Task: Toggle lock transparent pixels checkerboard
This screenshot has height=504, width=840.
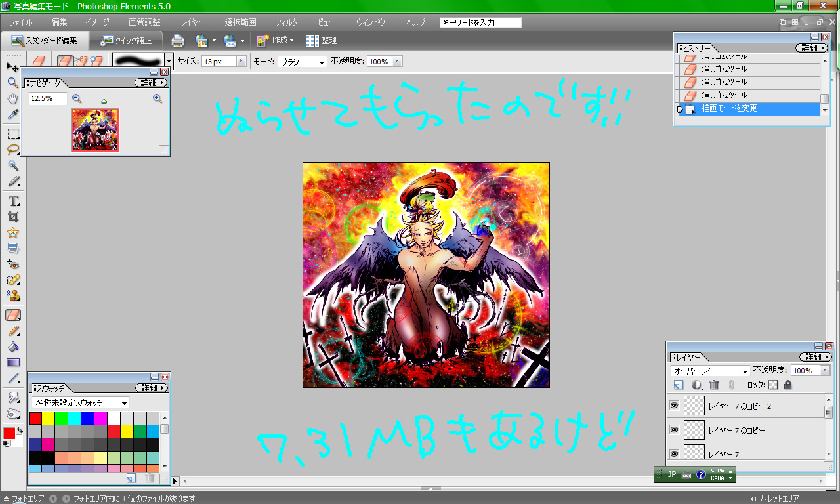Action: click(x=773, y=385)
